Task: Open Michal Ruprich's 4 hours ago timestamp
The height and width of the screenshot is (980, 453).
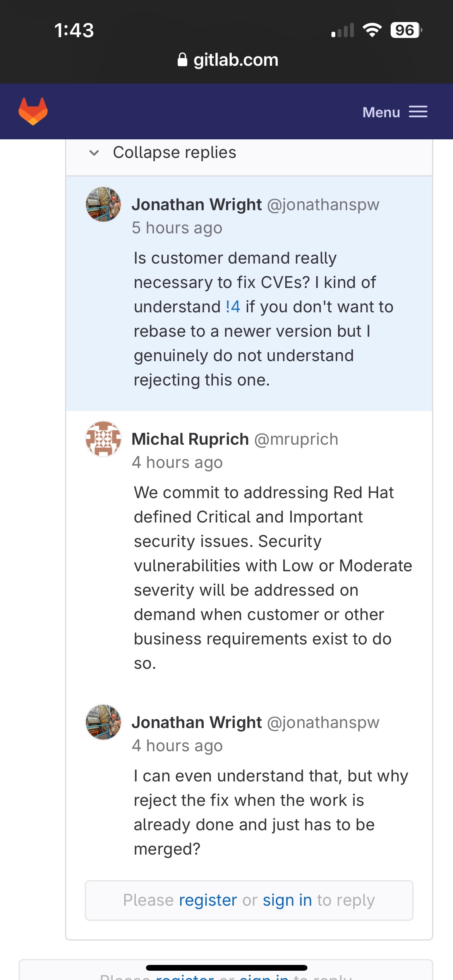Action: pyautogui.click(x=177, y=463)
